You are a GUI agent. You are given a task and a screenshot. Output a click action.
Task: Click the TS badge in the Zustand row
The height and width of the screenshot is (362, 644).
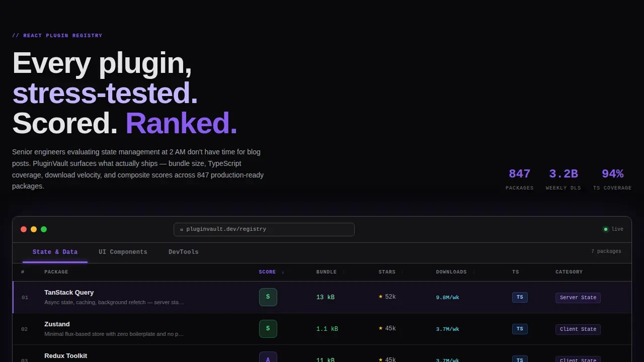[x=520, y=329]
